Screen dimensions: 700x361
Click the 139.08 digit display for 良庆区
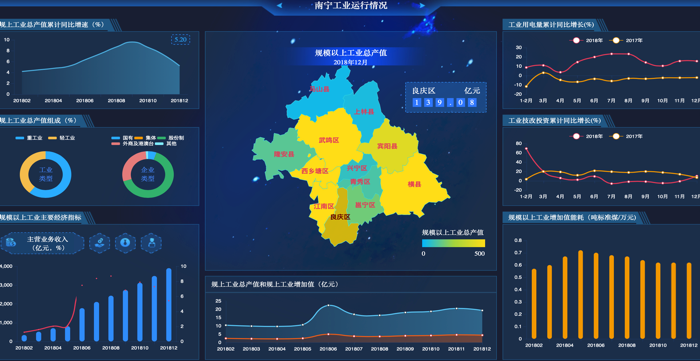coord(444,103)
